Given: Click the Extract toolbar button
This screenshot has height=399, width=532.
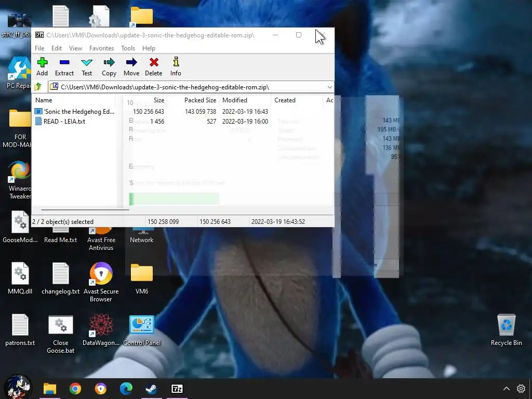Looking at the screenshot, I should coord(64,67).
